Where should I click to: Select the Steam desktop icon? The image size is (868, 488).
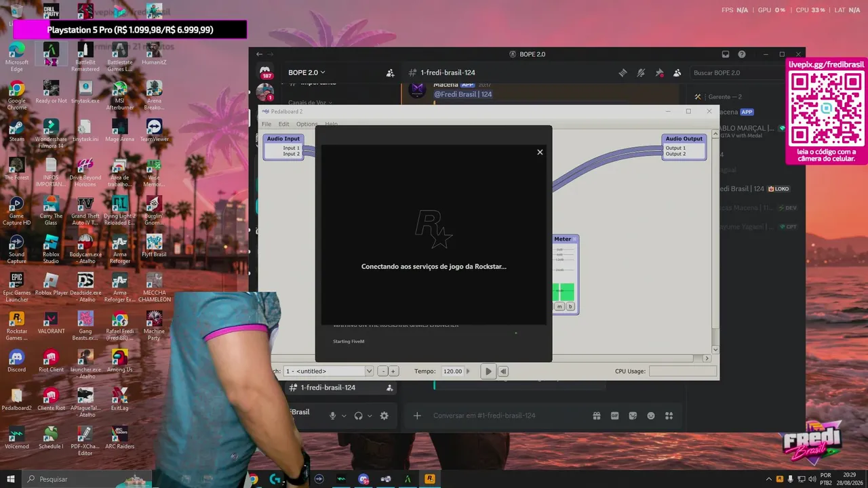pos(16,131)
